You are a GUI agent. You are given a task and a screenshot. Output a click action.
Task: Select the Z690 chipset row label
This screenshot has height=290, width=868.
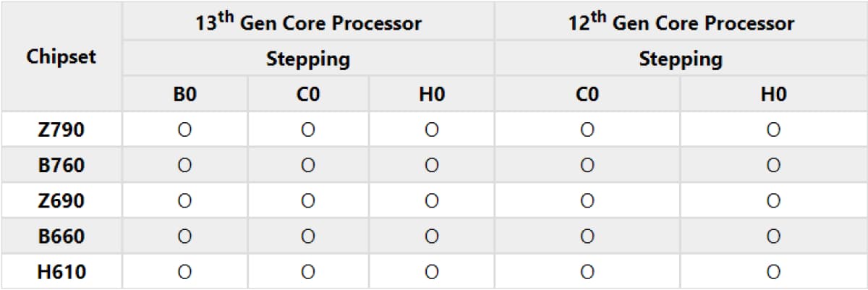[x=61, y=201]
